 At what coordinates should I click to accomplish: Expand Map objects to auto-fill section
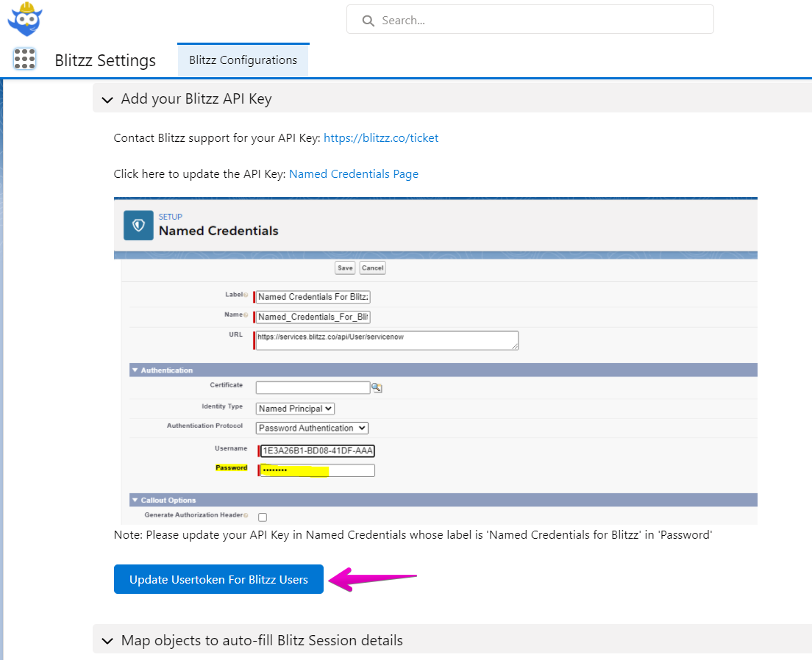[107, 641]
